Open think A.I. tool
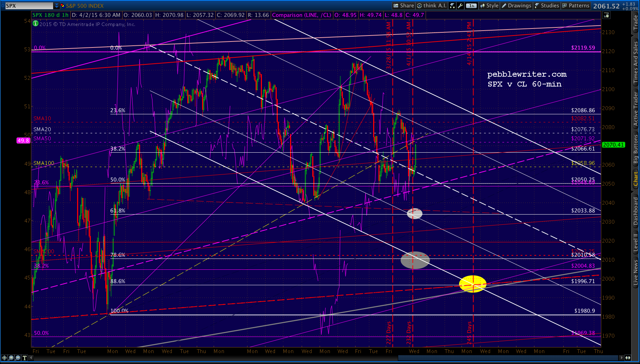640x364 pixels. point(432,6)
